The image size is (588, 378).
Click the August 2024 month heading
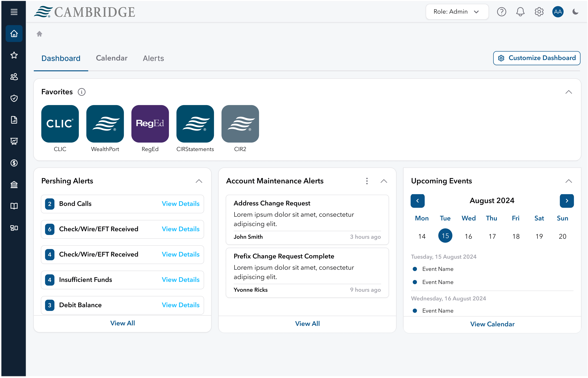(492, 200)
